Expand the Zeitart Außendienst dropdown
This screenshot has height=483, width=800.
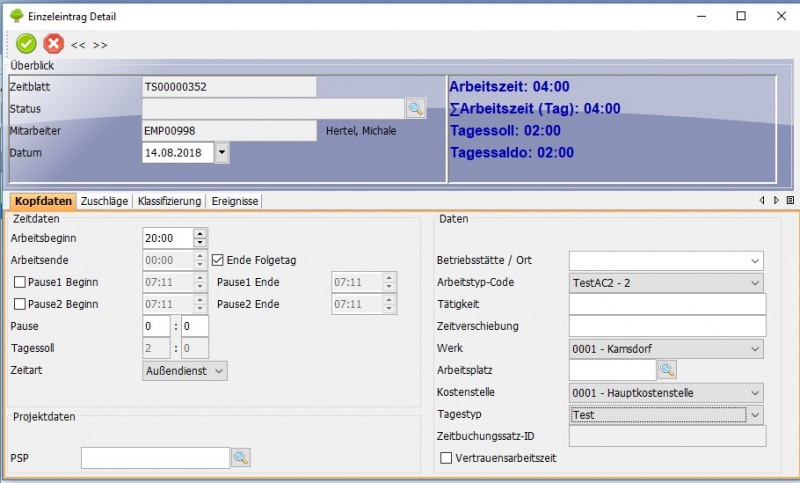pyautogui.click(x=219, y=370)
